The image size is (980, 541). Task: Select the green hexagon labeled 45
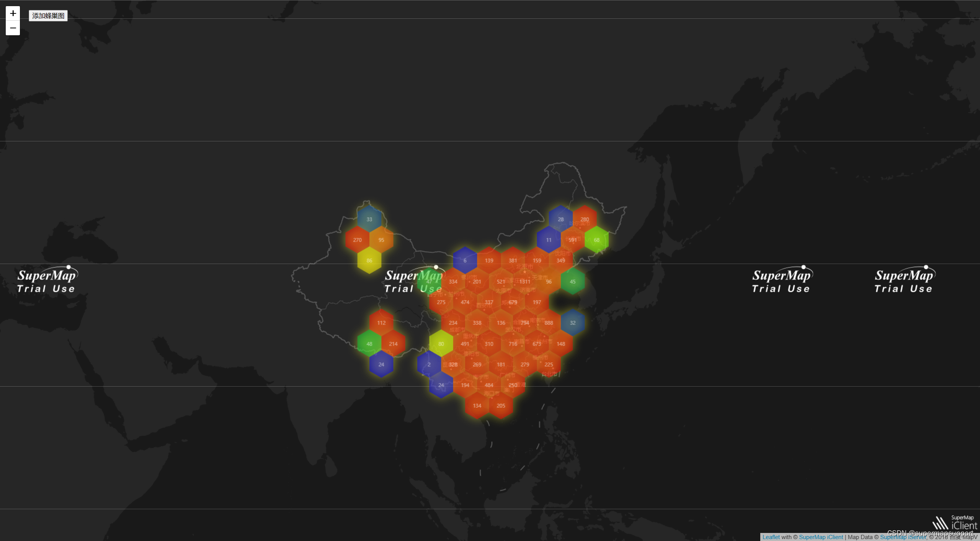[x=572, y=282]
